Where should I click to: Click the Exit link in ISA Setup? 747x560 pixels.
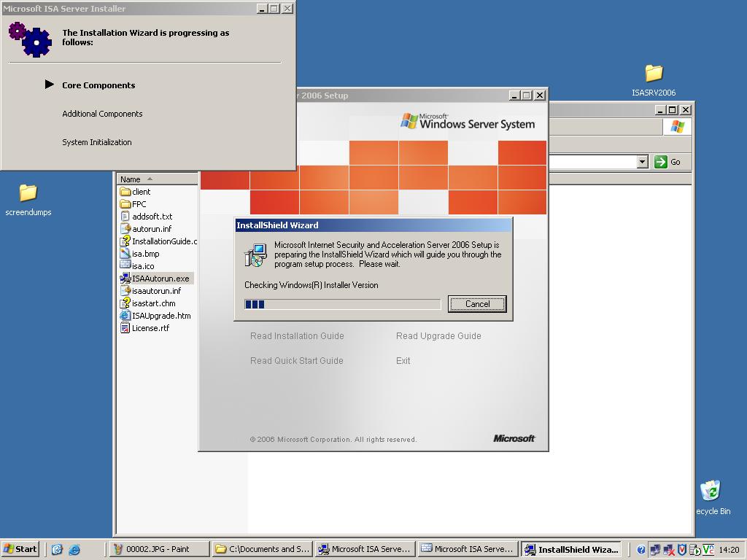click(403, 360)
